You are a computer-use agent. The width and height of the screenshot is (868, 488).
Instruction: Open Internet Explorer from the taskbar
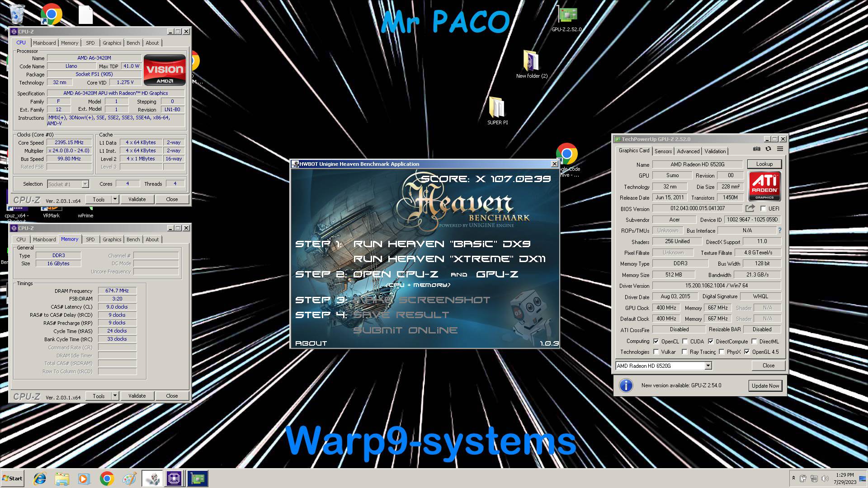click(x=40, y=479)
